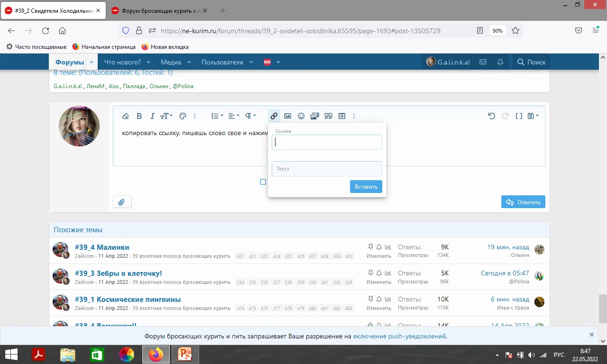Expand the Форумы menu arrow

click(x=92, y=62)
